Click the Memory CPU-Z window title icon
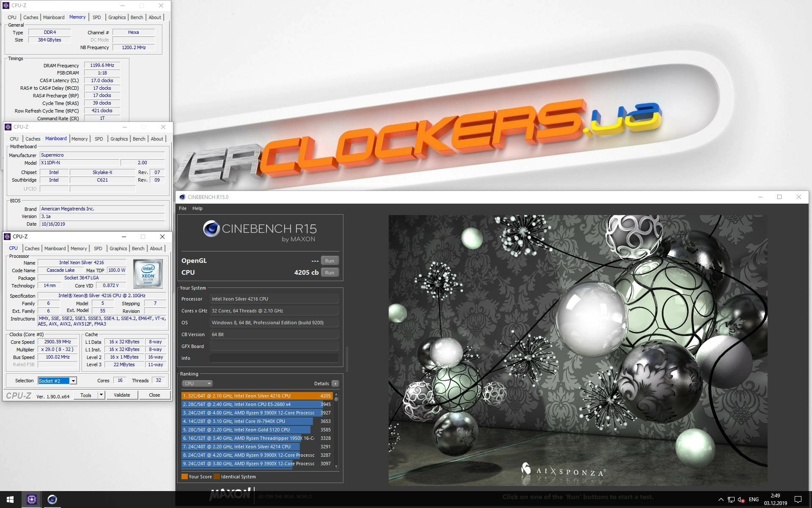 tap(6, 6)
